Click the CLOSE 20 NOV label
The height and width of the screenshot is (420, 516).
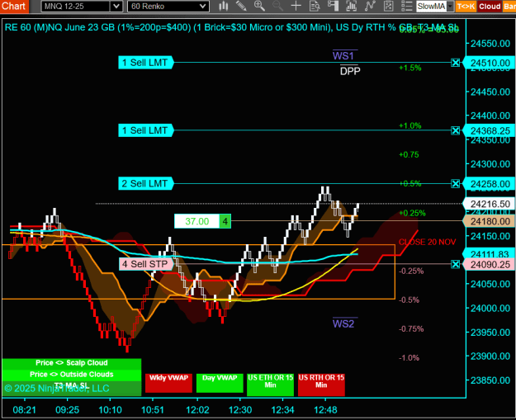(427, 242)
